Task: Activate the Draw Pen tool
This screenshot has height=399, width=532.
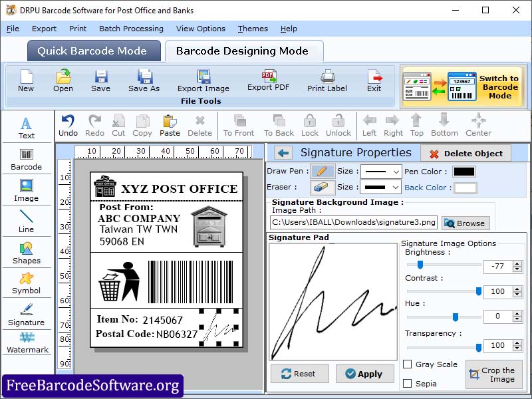Action: pyautogui.click(x=323, y=172)
